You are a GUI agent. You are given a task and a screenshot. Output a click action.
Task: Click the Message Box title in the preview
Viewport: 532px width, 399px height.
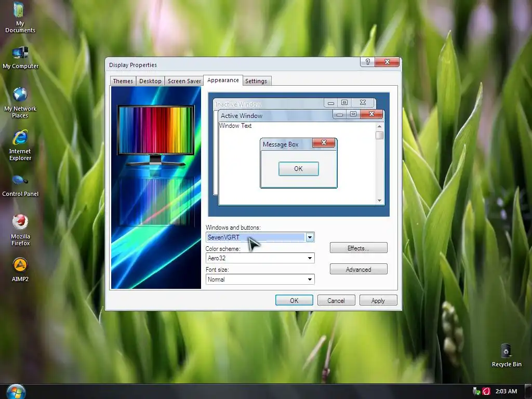click(x=281, y=144)
